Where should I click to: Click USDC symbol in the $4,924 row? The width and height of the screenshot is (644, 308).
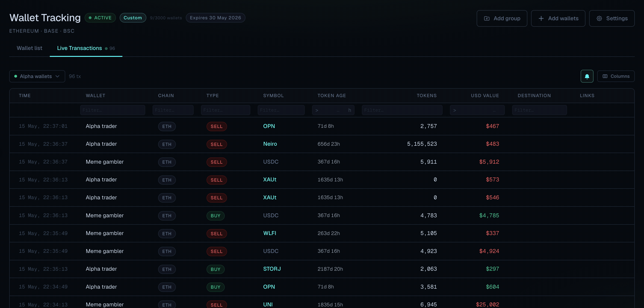point(271,251)
